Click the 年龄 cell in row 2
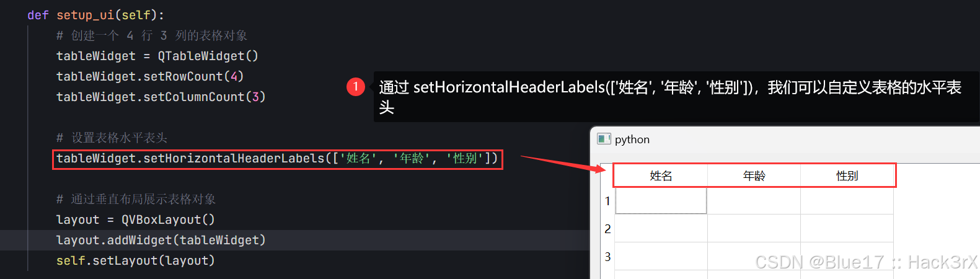The height and width of the screenshot is (279, 980). click(754, 229)
